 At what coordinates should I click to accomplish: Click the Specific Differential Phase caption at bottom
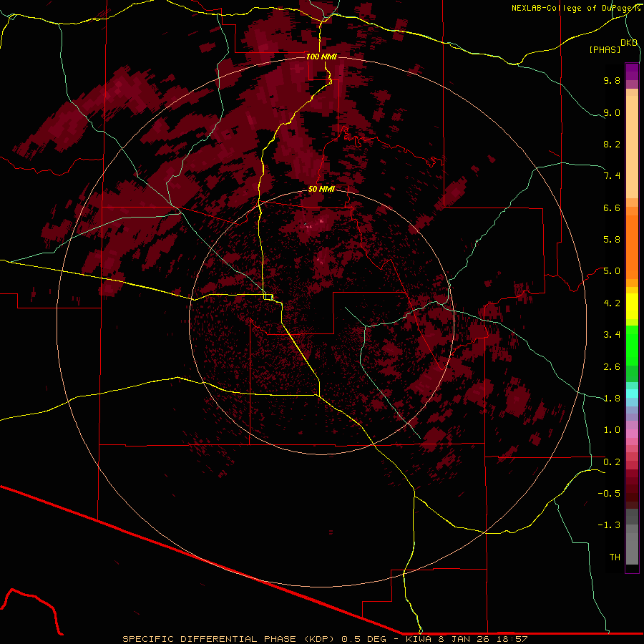point(325,639)
